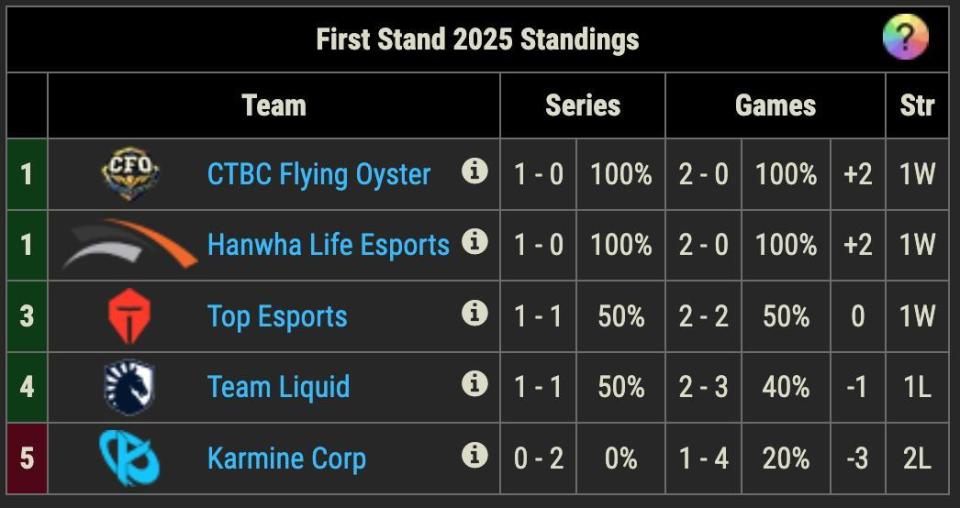Viewport: 960px width, 508px height.
Task: Open info icon beside Hanwha Life Esports
Action: click(474, 242)
